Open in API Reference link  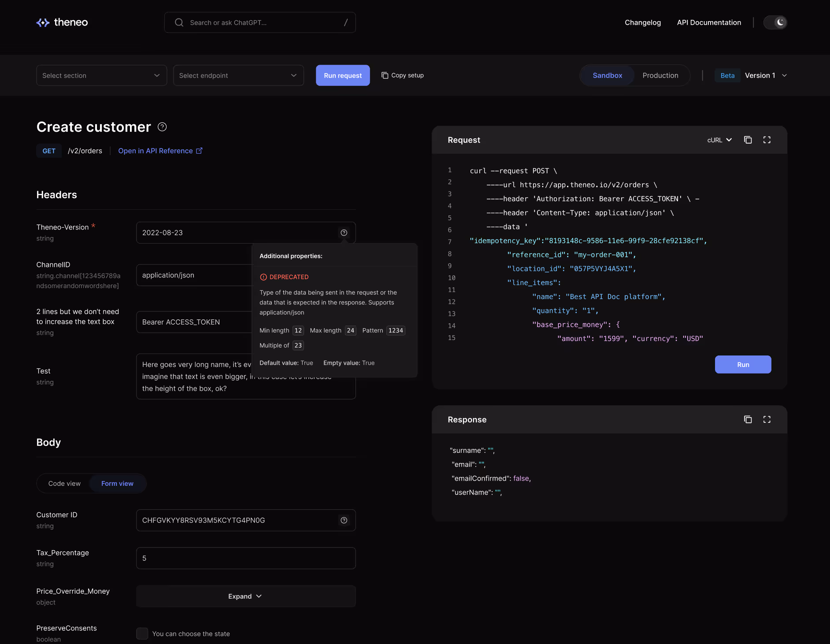point(155,151)
